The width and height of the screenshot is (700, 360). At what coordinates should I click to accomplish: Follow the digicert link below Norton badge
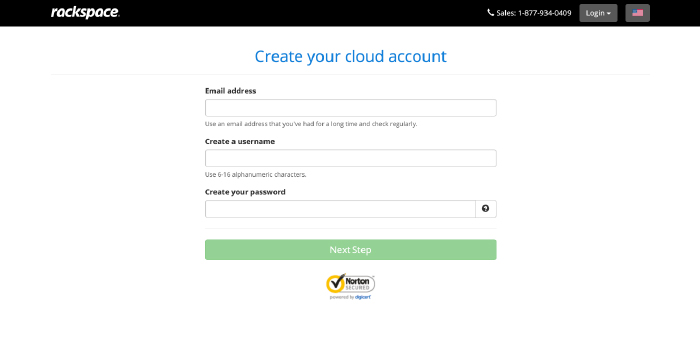(363, 297)
